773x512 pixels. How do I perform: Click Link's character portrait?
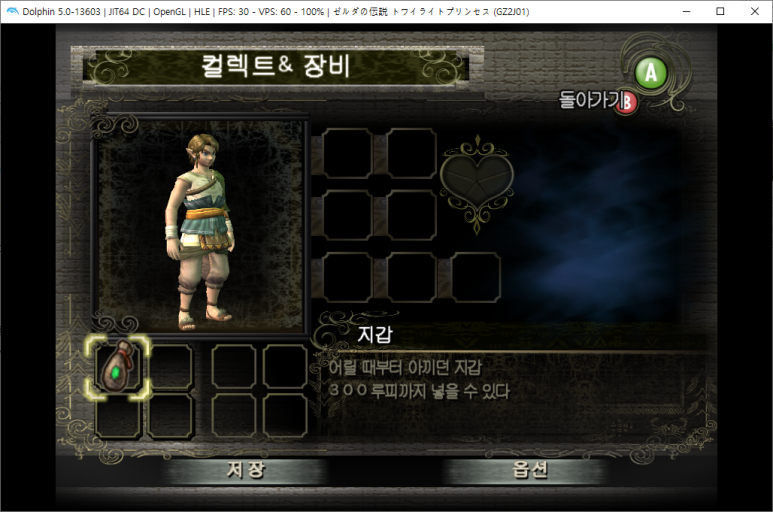200,226
